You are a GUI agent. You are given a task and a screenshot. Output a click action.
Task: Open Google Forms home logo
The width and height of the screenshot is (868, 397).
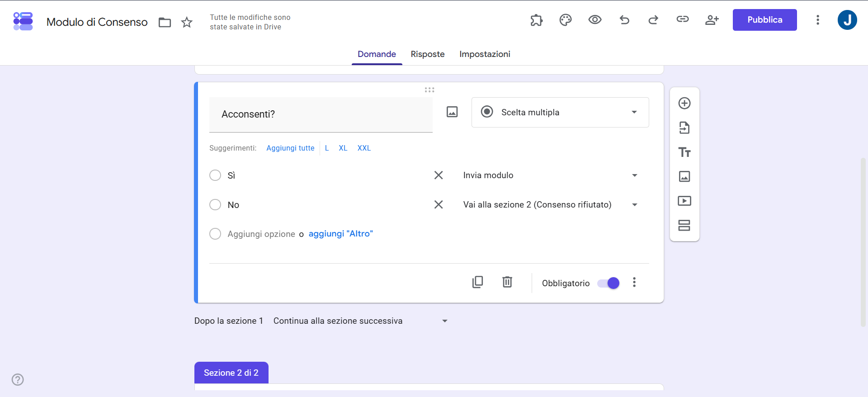tap(23, 21)
